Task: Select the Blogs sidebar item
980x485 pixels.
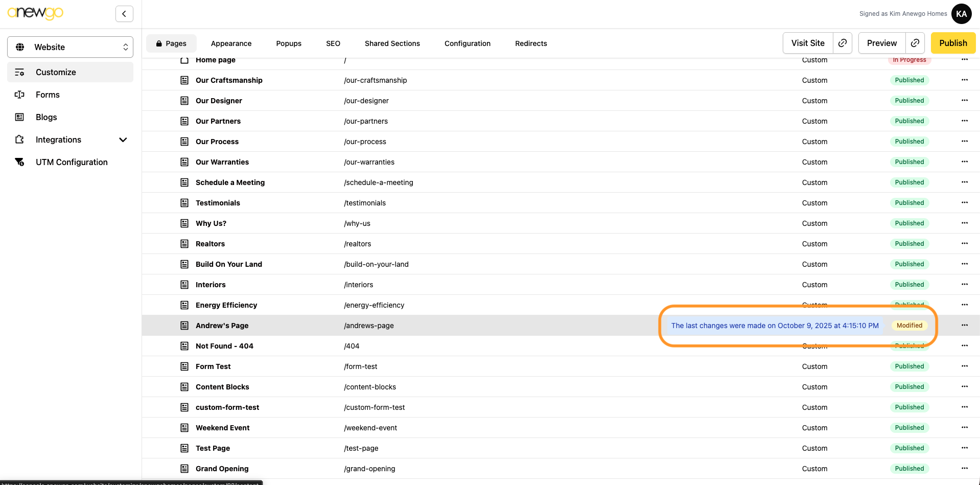Action: click(x=46, y=117)
